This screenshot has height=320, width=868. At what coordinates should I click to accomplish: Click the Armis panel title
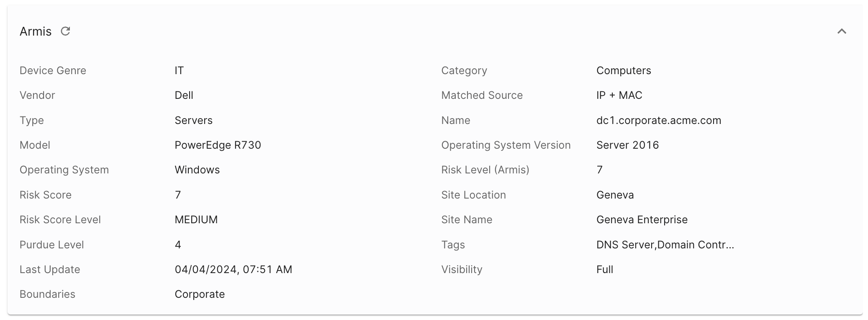(36, 31)
